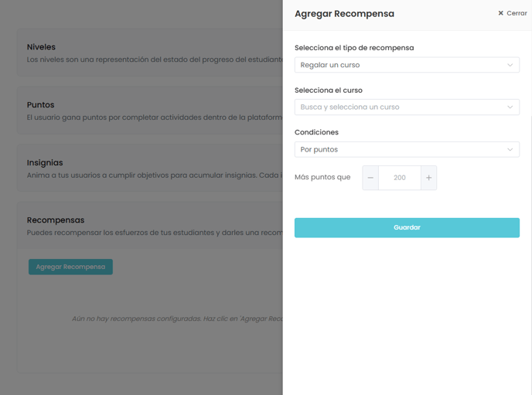The height and width of the screenshot is (395, 532).
Task: Click the chevron in the Condiciones selector
Action: point(510,149)
